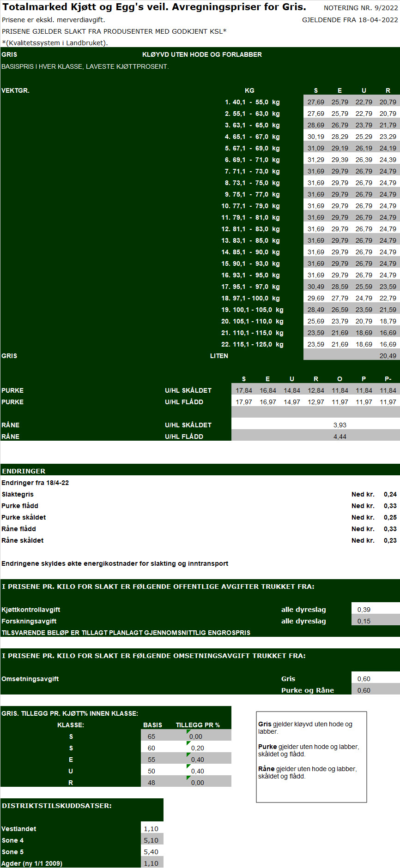This screenshot has width=400, height=868.
Task: Select weight group '4. 65,1 - 67,0 kg'
Action: coord(252,137)
